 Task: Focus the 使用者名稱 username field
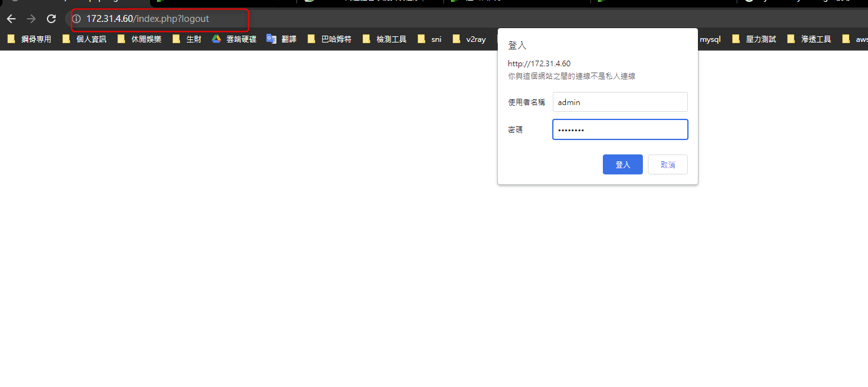[620, 102]
